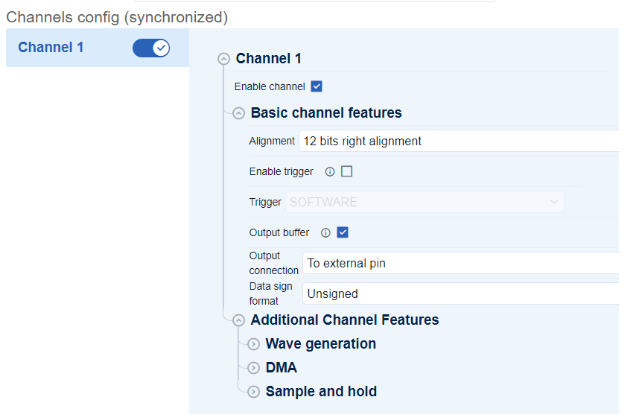Check the Enable trigger checkbox
Image resolution: width=630 pixels, height=414 pixels.
pyautogui.click(x=347, y=172)
